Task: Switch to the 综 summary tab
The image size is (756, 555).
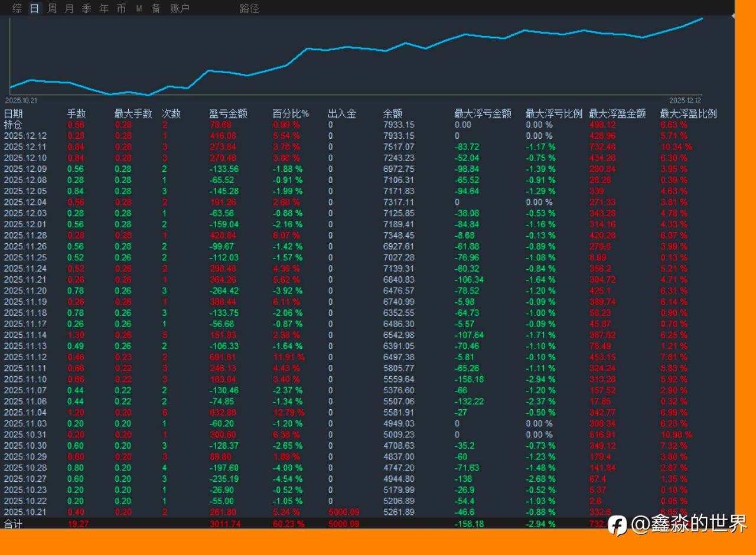Action: pos(17,8)
